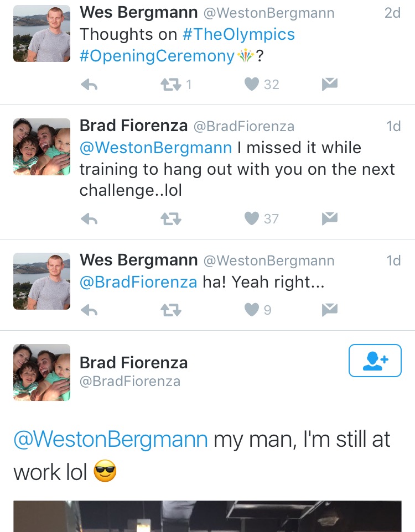This screenshot has width=415, height=532.
Task: Retweet the Olympics Opening Ceremony tweet
Action: (171, 85)
